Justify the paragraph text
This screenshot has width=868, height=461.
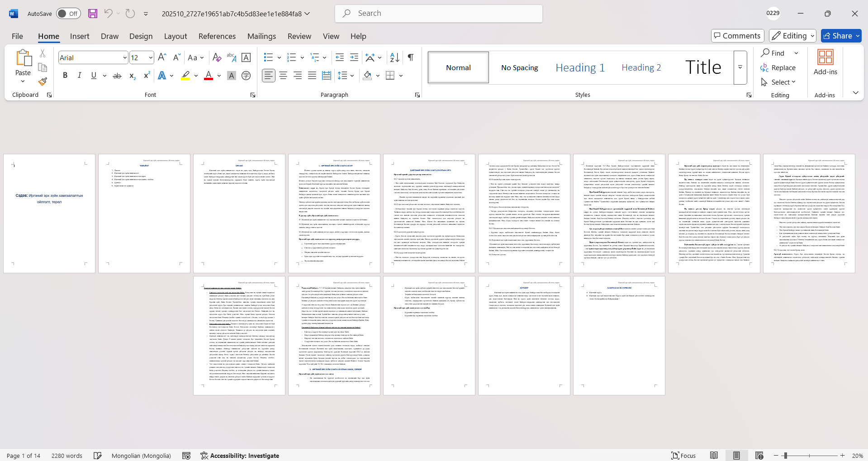[312, 76]
